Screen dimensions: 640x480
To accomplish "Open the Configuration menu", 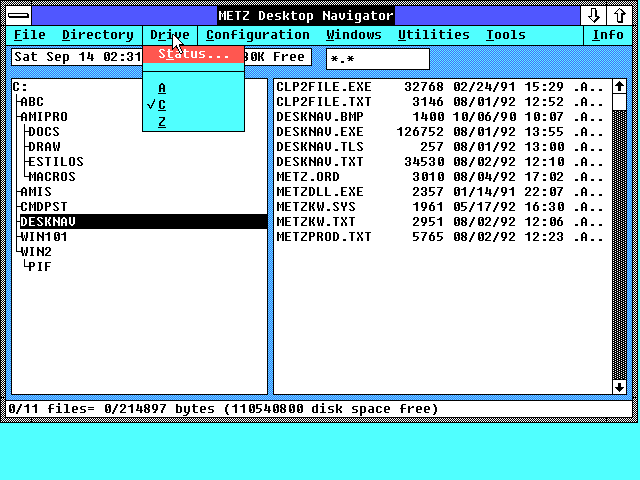I will click(257, 35).
